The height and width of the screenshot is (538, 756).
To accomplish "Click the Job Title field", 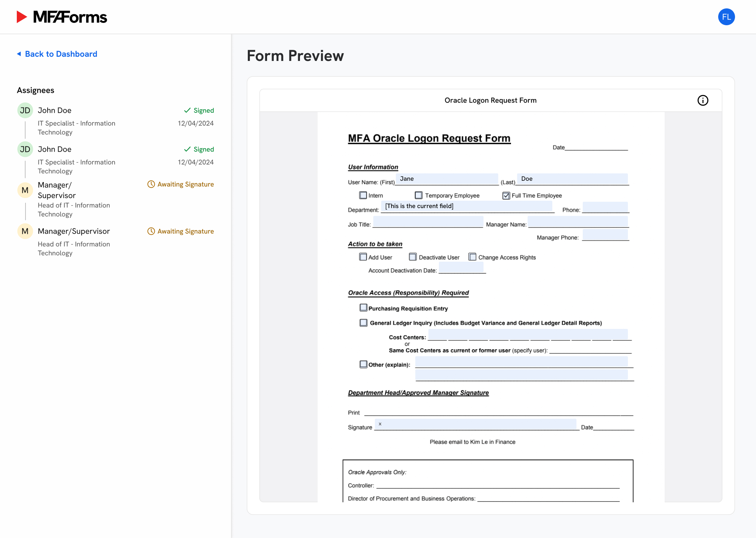I will tap(428, 222).
